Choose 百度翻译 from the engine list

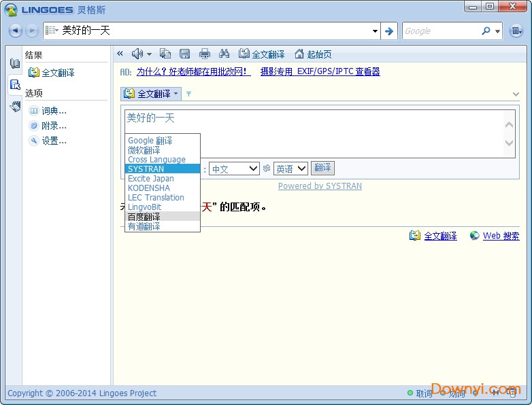(x=144, y=217)
